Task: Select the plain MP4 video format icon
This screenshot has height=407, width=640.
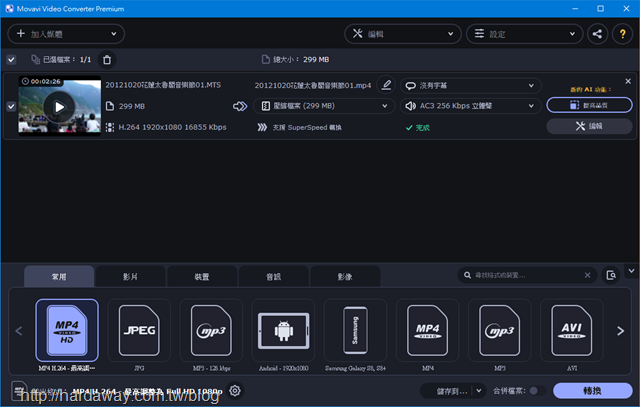Action: click(428, 330)
